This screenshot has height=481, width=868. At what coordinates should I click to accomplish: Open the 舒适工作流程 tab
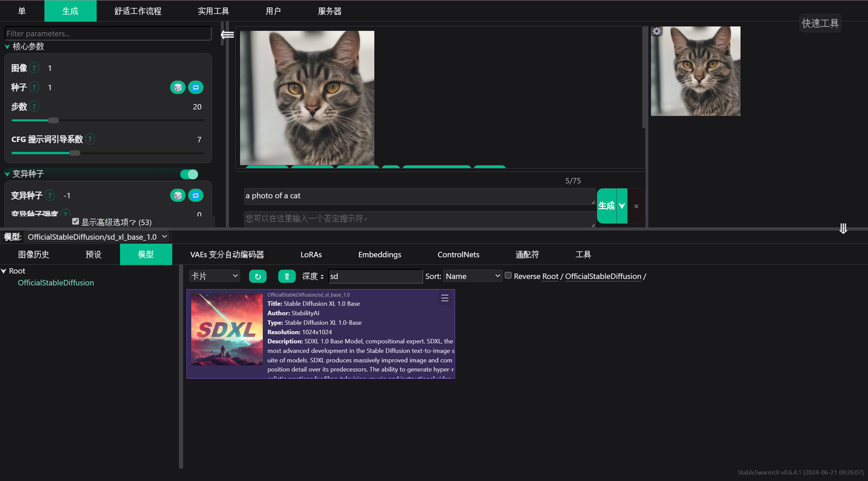click(x=138, y=11)
